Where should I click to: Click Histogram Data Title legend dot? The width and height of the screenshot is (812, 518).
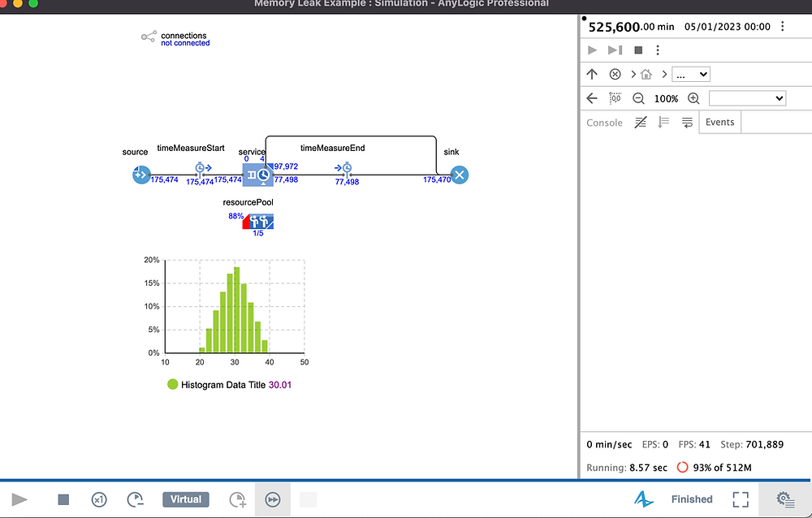[172, 384]
